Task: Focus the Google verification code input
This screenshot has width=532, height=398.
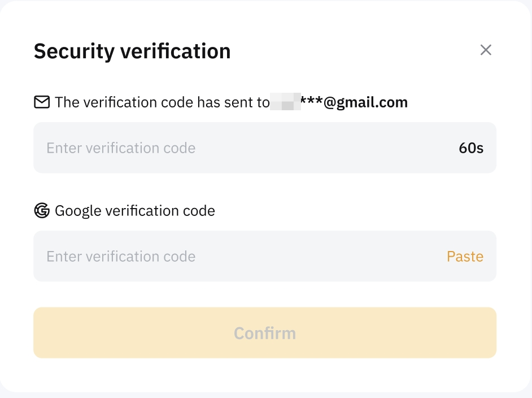Action: click(x=237, y=257)
